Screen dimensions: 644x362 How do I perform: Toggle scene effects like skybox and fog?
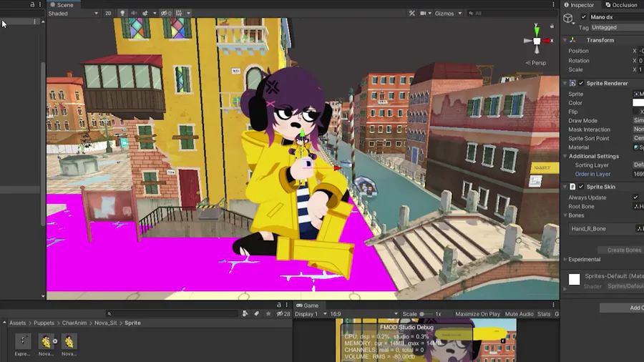pos(145,13)
